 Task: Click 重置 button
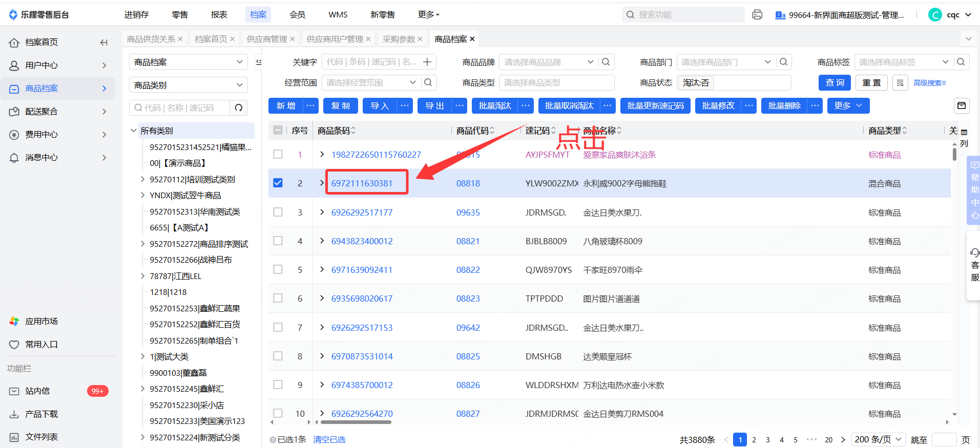(871, 82)
